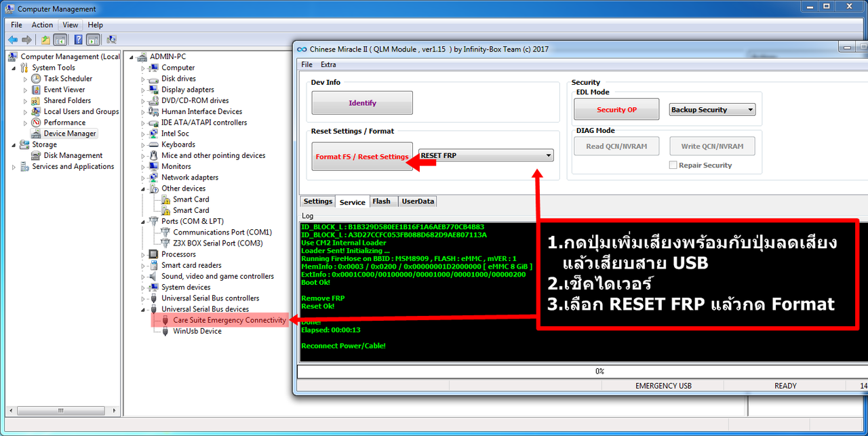Click the Security OP button
The width and height of the screenshot is (868, 436).
coord(616,110)
